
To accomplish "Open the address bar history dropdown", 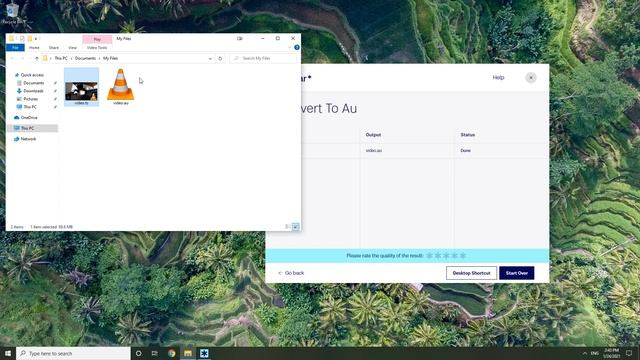I will tap(210, 58).
